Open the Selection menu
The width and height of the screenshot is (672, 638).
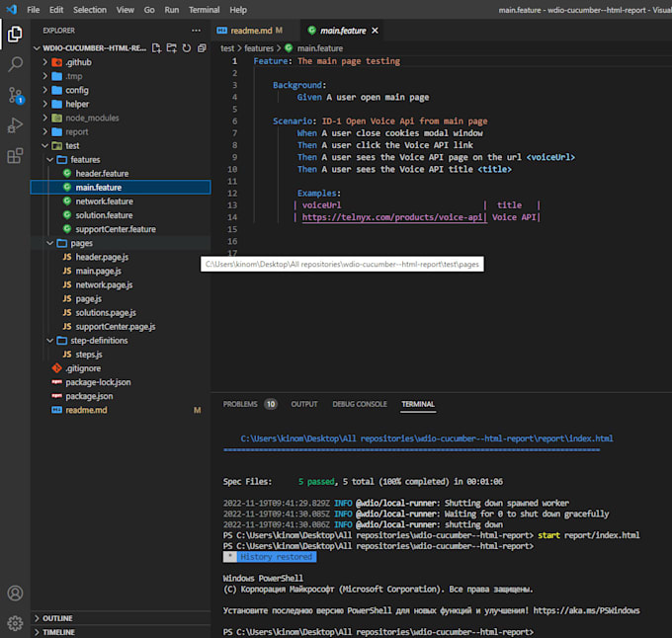[x=90, y=10]
